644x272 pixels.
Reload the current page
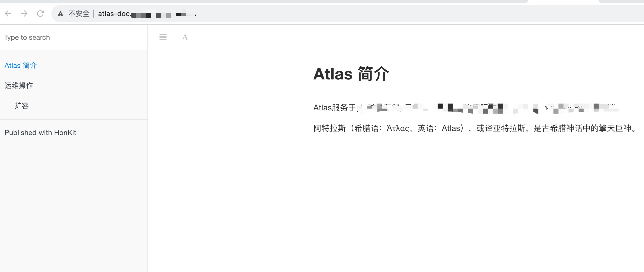pos(40,14)
